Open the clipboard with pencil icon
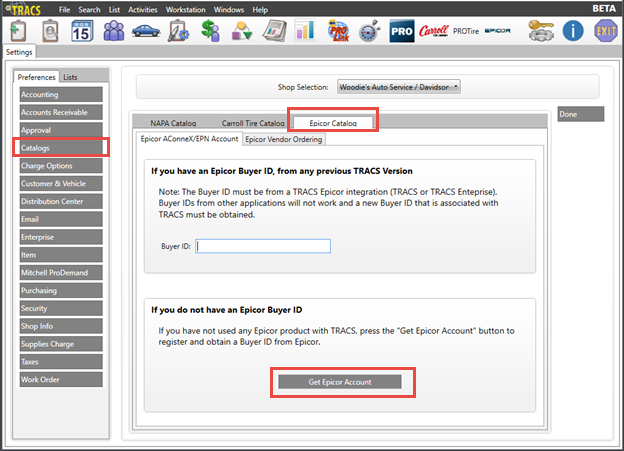The height and width of the screenshot is (451, 624). [x=178, y=31]
